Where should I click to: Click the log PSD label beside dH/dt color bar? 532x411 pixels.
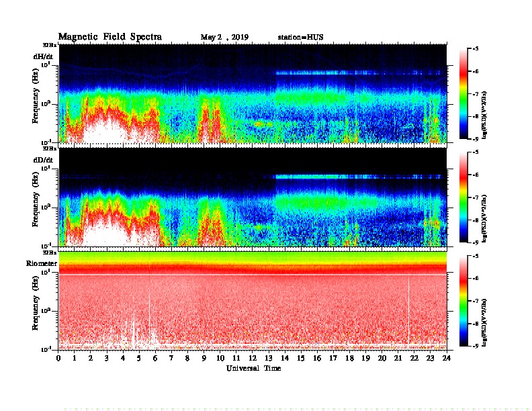[484, 115]
